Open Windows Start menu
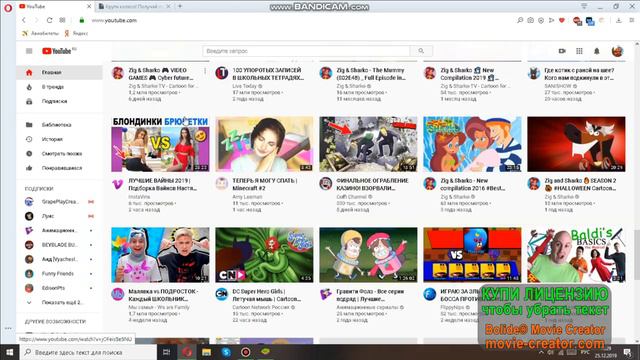 (x=9, y=352)
